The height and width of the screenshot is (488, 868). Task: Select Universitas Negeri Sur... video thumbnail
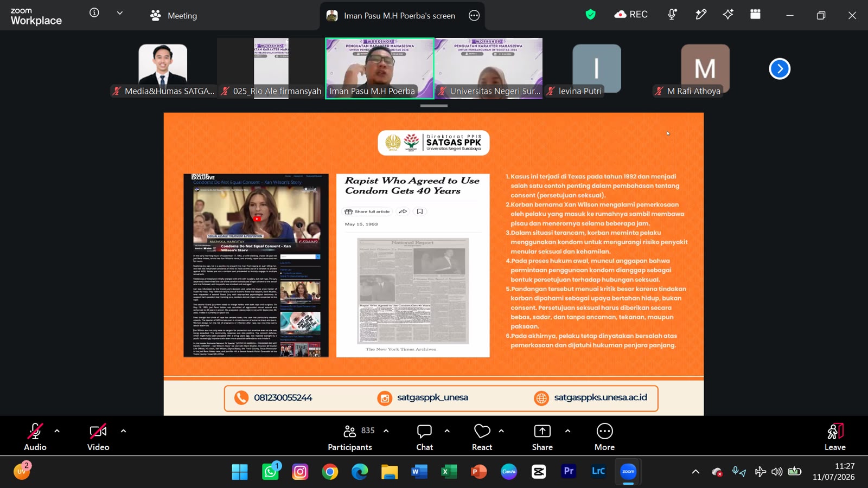coord(488,68)
